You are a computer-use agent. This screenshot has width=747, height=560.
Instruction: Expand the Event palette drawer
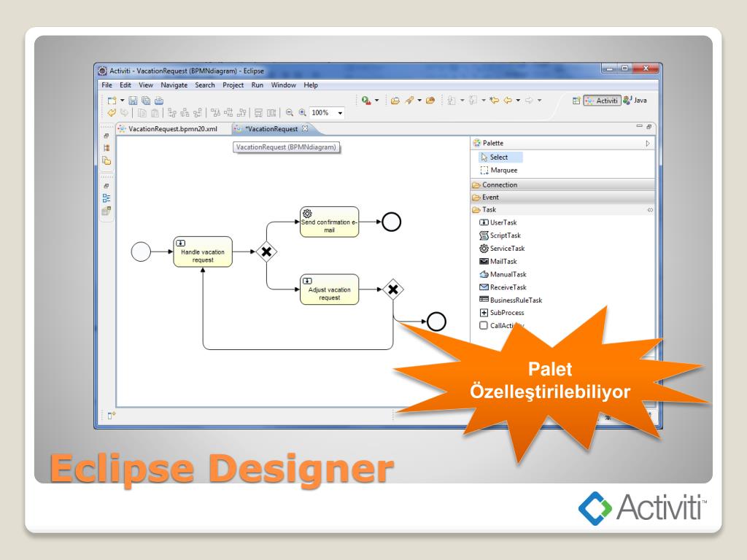[562, 197]
